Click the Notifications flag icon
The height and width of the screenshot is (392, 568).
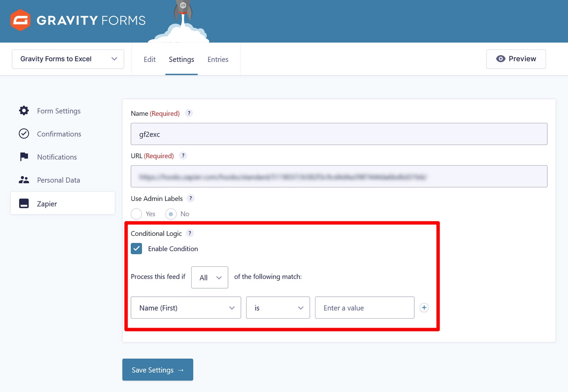[24, 157]
